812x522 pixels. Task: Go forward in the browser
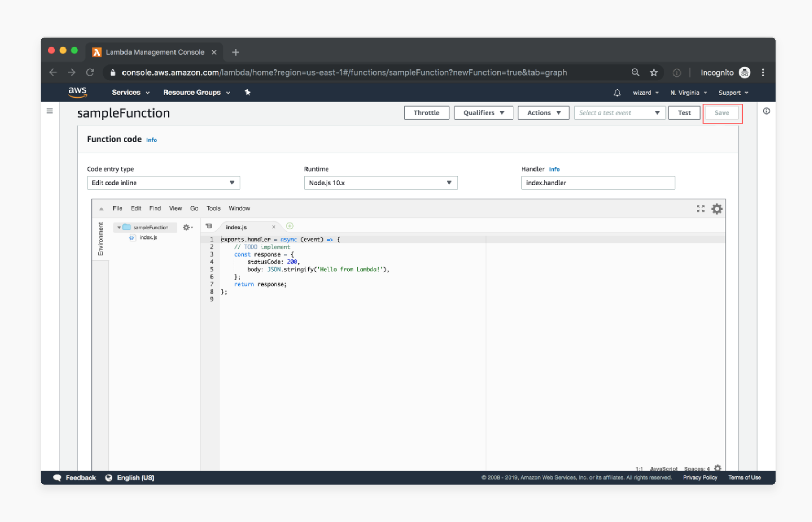point(71,73)
